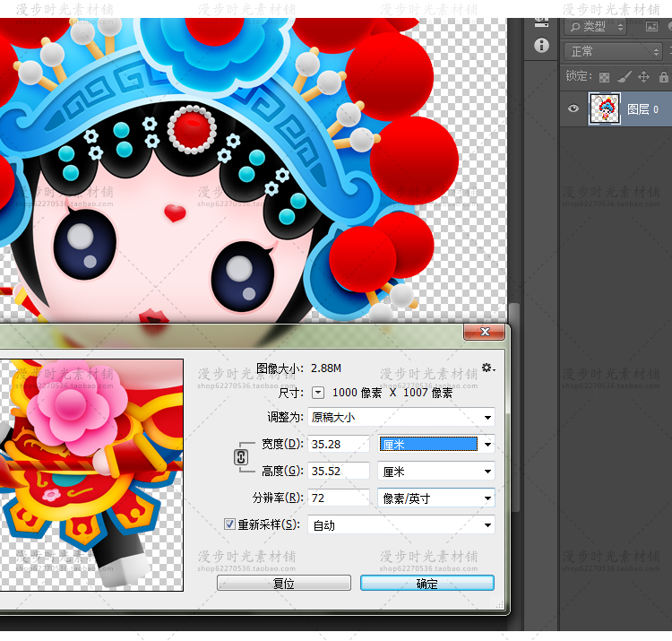This screenshot has height=641, width=672.
Task: Click the pixel layer filter icon
Action: [x=651, y=27]
